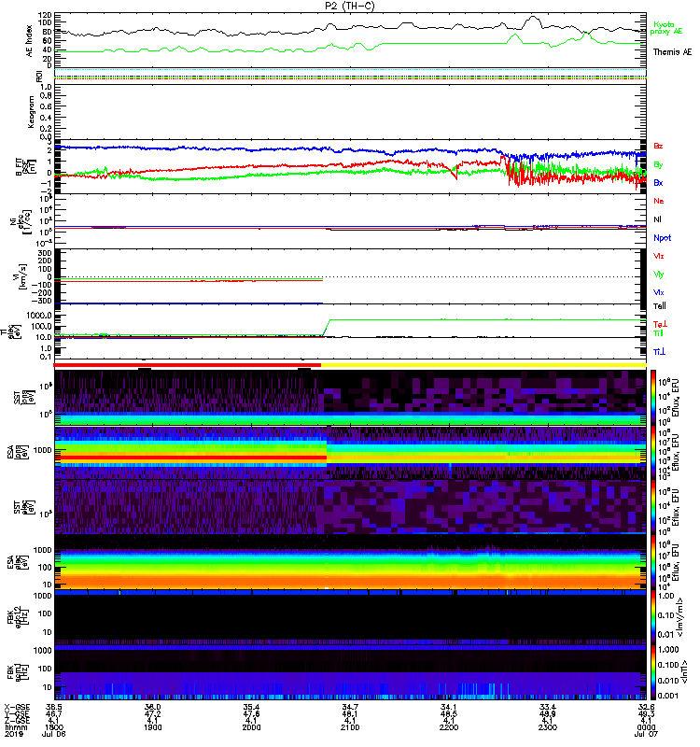Image resolution: width=700 pixels, height=747 pixels.
Task: Select the blue 'Vix' legend label
Action: point(659,292)
